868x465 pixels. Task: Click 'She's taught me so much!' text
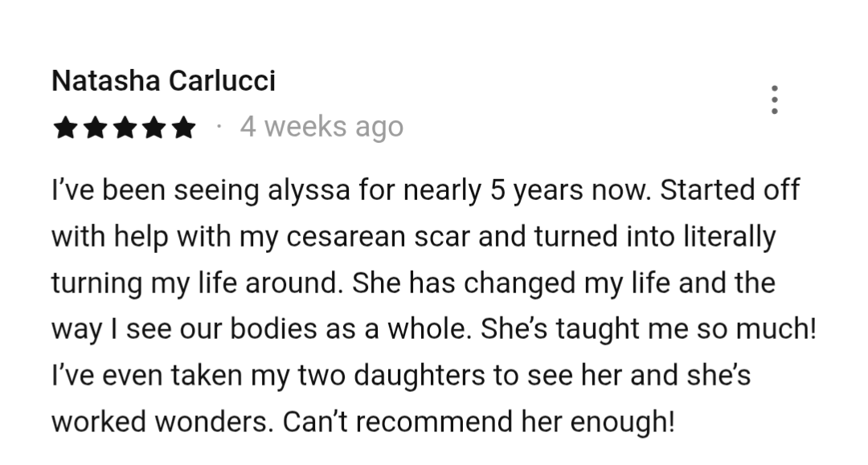[x=649, y=329]
